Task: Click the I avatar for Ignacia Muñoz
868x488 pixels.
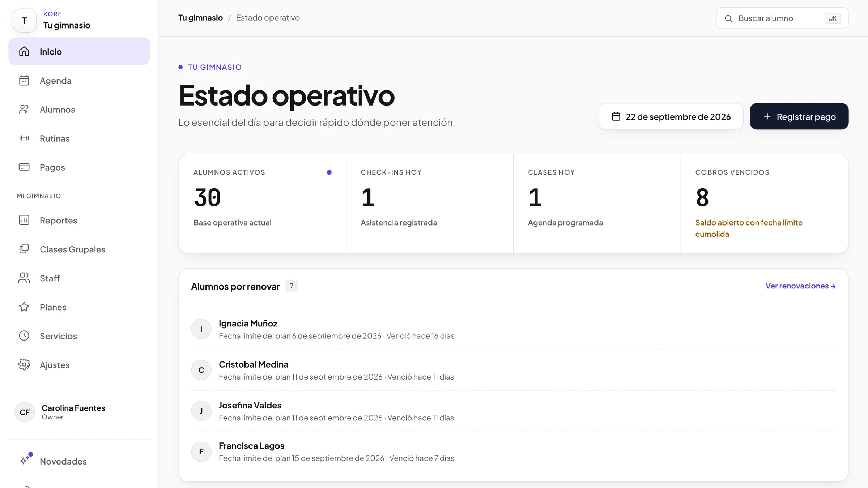Action: tap(201, 329)
